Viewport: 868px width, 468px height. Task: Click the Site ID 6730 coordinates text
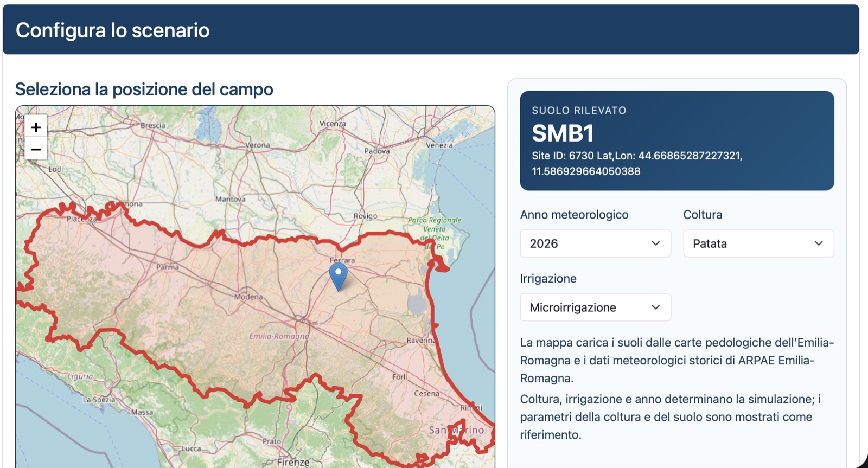point(637,163)
